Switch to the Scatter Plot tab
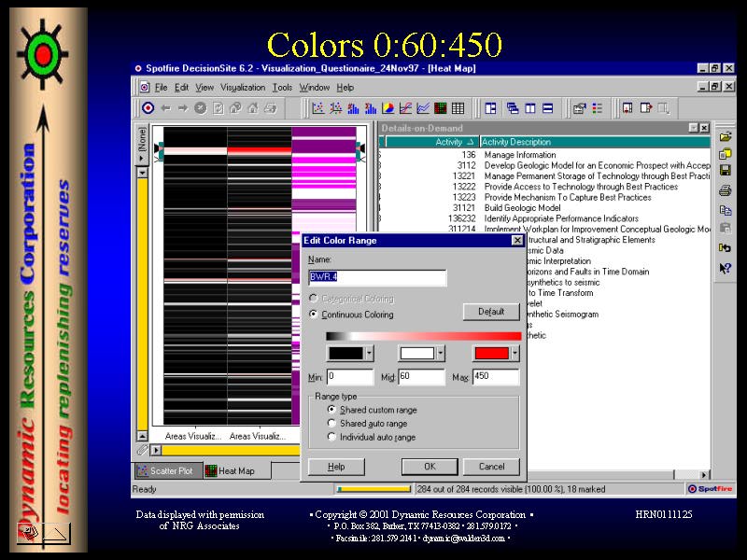 (x=169, y=471)
